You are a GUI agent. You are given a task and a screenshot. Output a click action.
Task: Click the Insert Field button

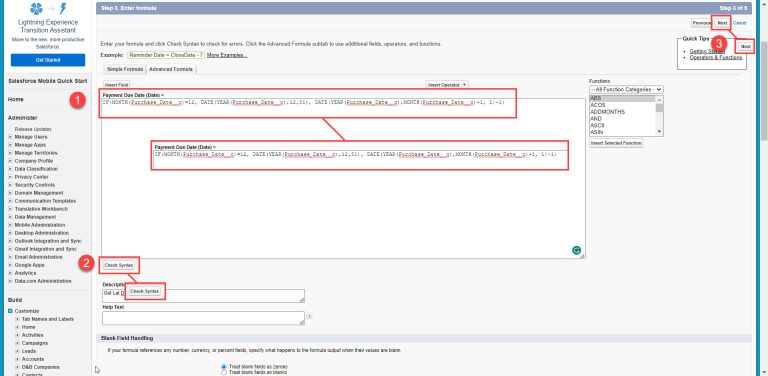(117, 85)
